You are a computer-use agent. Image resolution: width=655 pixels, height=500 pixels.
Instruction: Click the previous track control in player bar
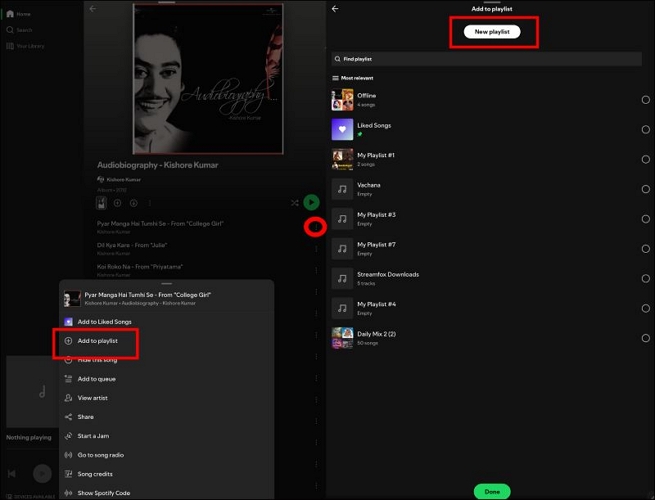[x=12, y=473]
